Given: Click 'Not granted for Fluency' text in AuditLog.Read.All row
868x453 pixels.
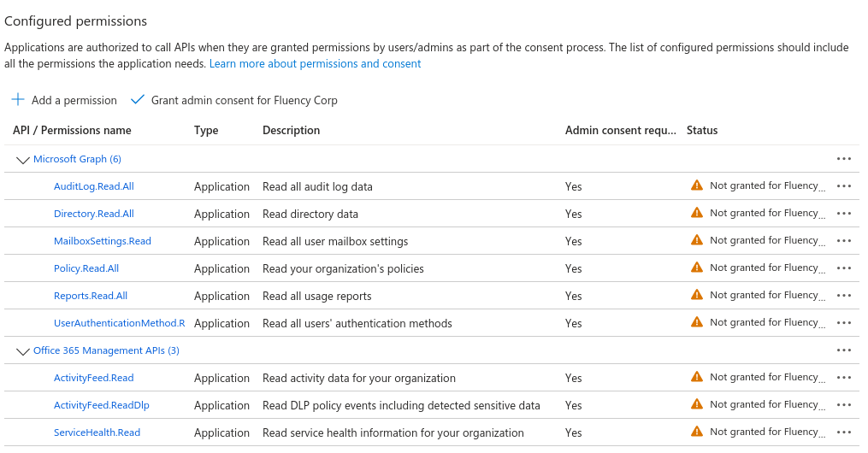Looking at the screenshot, I should coord(767,185).
